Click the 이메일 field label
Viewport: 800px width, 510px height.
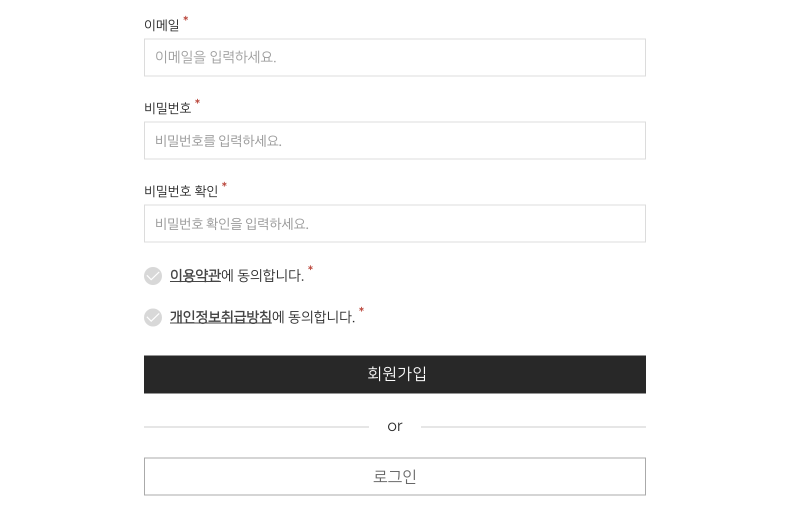pos(162,26)
